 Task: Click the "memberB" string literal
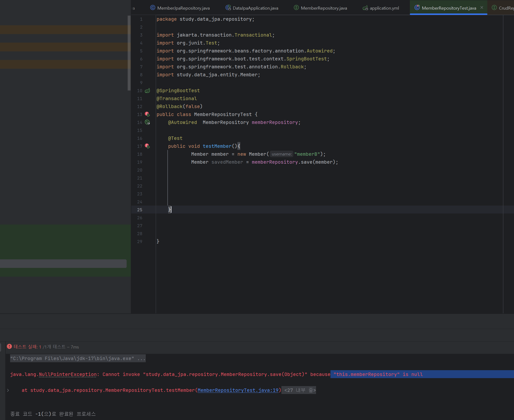click(307, 154)
